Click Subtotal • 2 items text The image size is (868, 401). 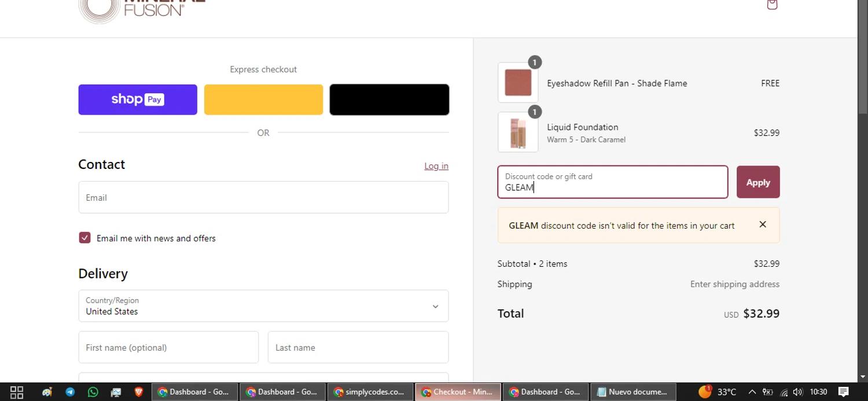tap(532, 264)
